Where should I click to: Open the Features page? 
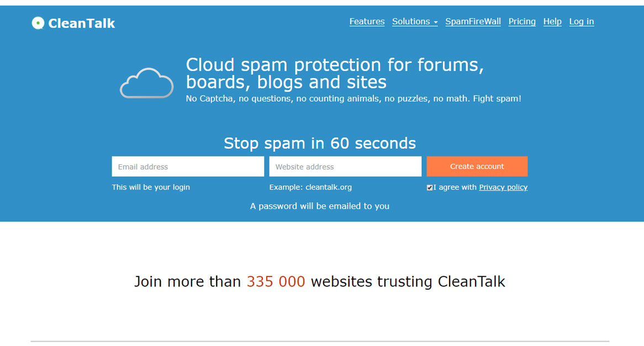367,21
